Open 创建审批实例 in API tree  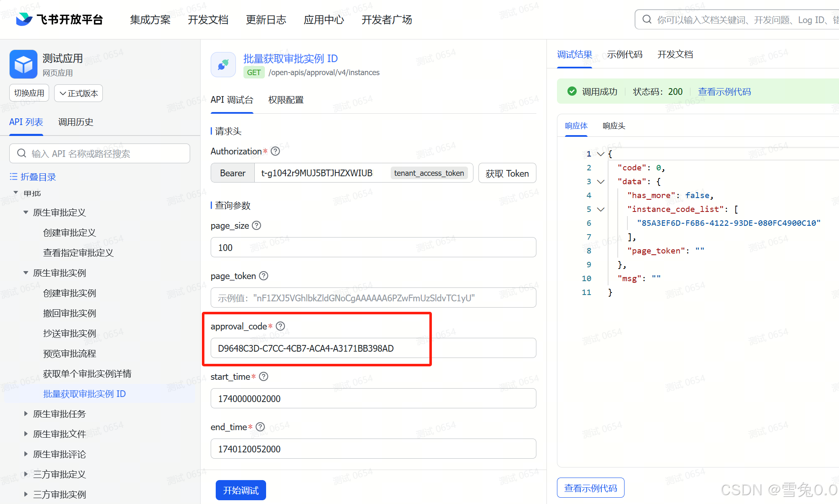[x=70, y=293]
